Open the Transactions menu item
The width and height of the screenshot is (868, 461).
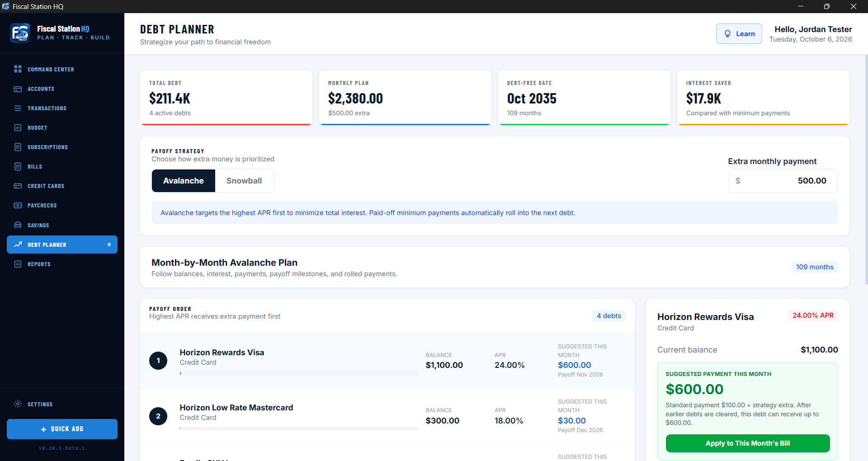coord(62,108)
